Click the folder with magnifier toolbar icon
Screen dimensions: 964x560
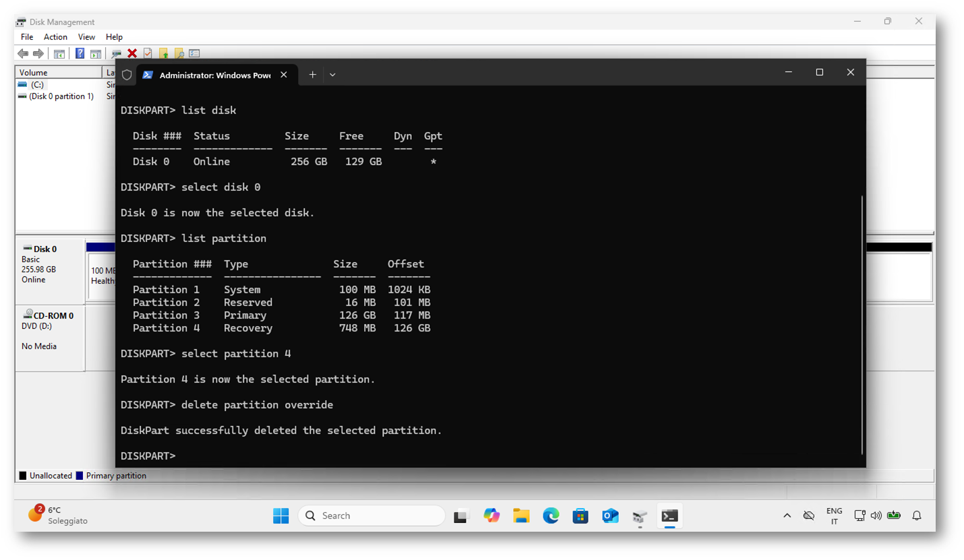179,53
